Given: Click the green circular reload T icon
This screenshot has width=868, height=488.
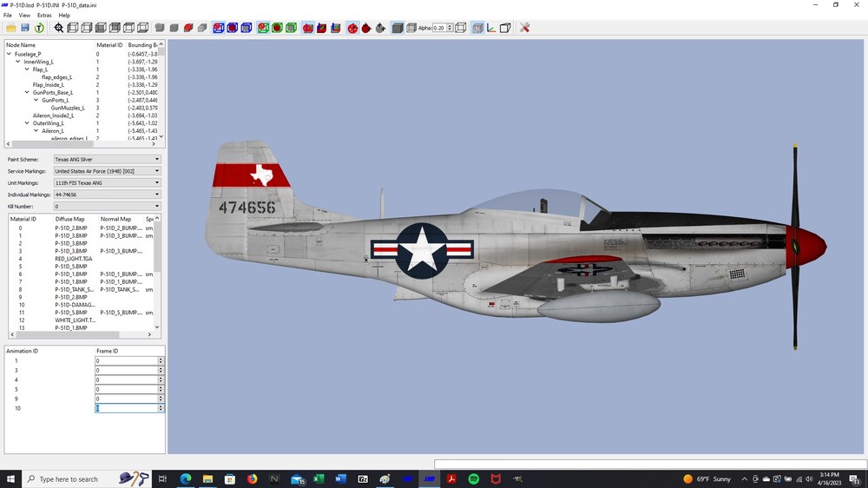Looking at the screenshot, I should 39,28.
